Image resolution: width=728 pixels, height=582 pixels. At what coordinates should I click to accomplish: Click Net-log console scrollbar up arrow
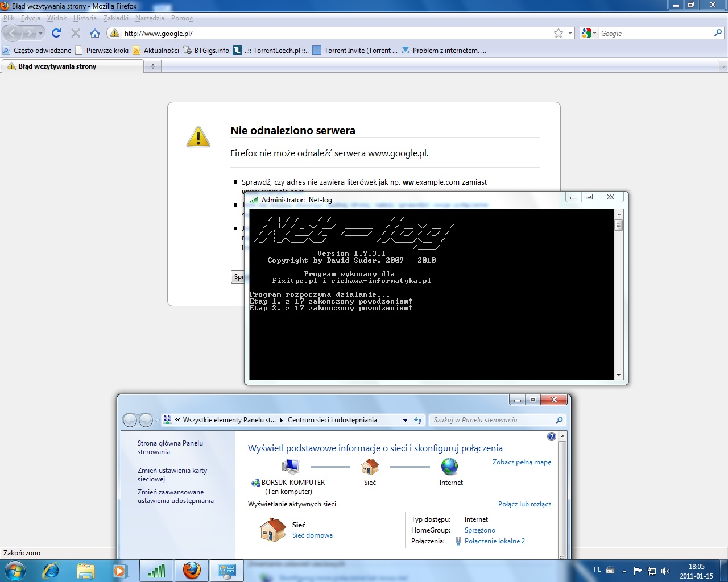point(618,214)
